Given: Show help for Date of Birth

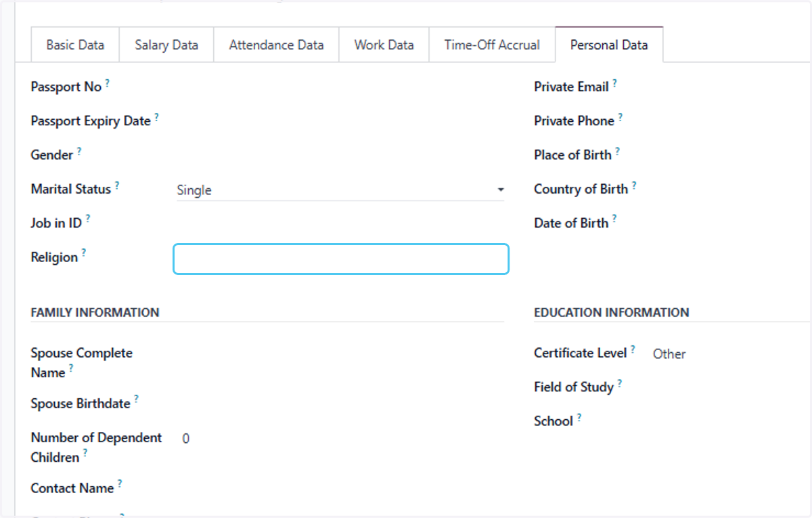Looking at the screenshot, I should [614, 218].
